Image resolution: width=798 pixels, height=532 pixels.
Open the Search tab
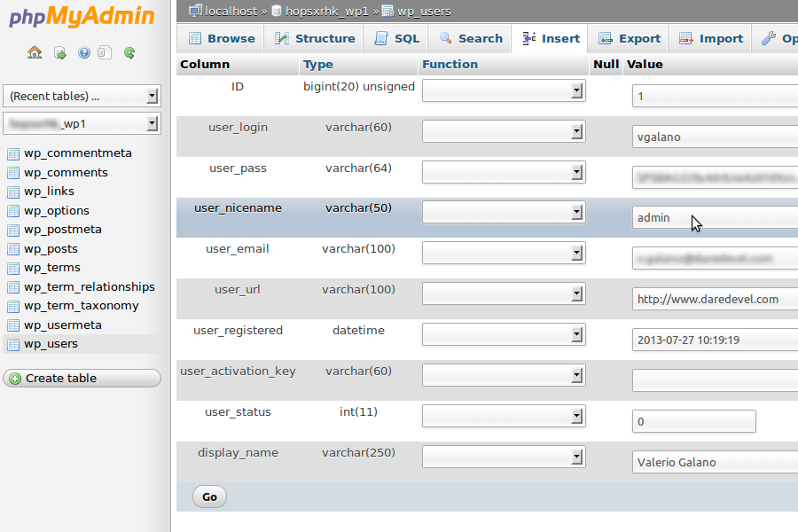click(x=470, y=39)
